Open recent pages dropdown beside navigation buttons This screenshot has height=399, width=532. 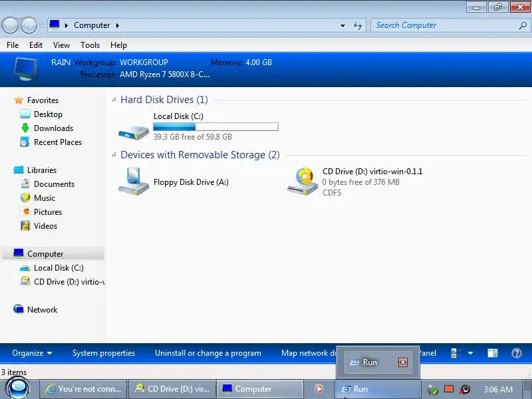42,25
